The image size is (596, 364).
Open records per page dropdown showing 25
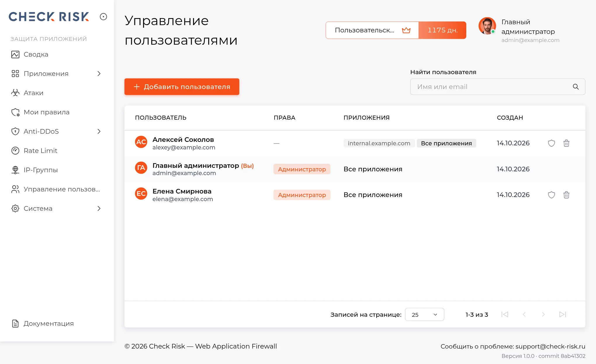[x=425, y=314]
